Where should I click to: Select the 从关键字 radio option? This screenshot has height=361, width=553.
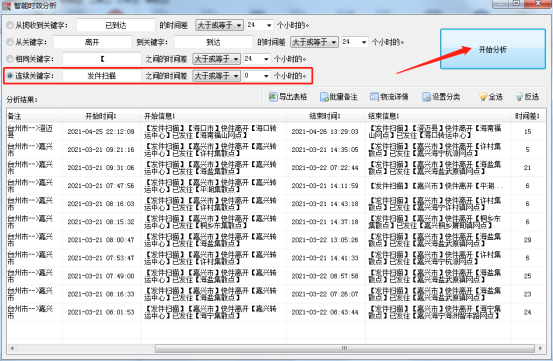click(x=10, y=42)
